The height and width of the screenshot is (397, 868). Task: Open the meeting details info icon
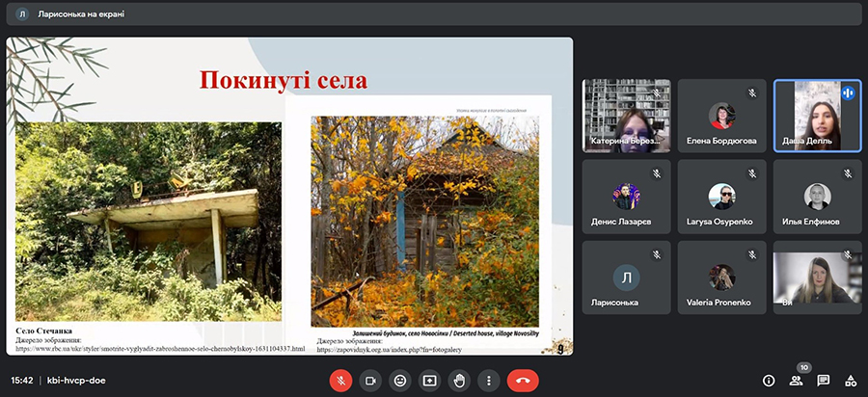769,381
